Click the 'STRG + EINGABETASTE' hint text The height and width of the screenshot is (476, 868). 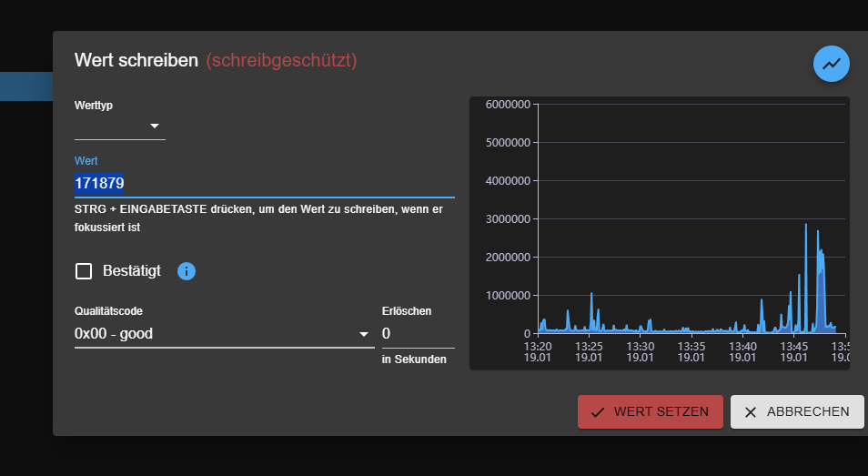click(258, 218)
